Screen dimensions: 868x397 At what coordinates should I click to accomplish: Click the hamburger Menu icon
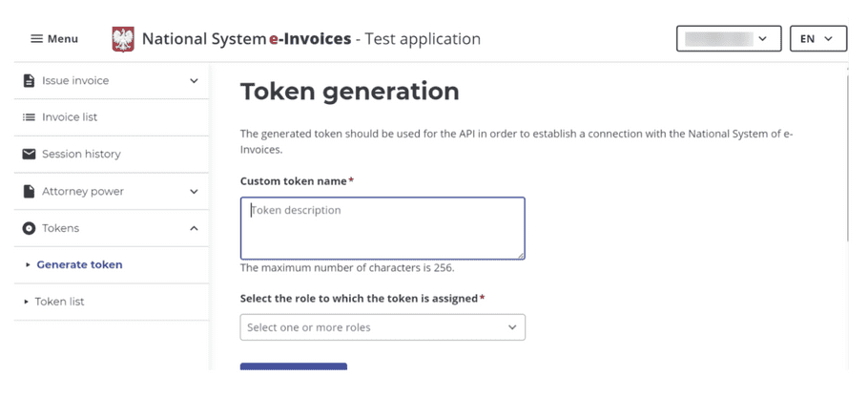[37, 39]
